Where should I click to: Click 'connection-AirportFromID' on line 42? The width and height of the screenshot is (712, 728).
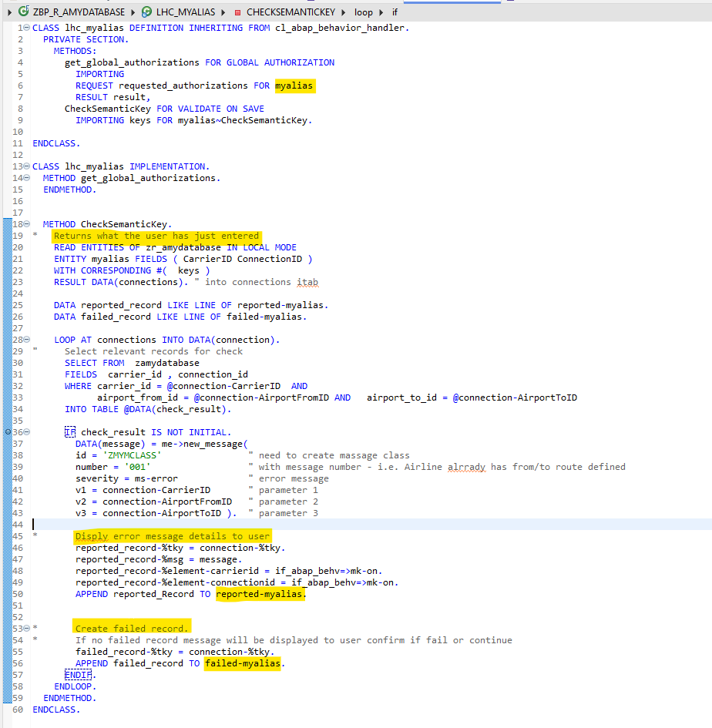pos(167,502)
